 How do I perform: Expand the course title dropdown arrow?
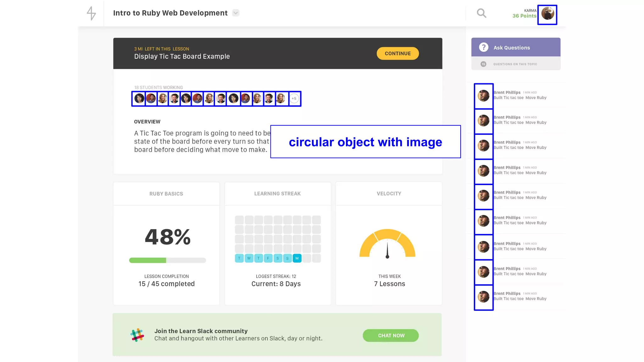[236, 13]
